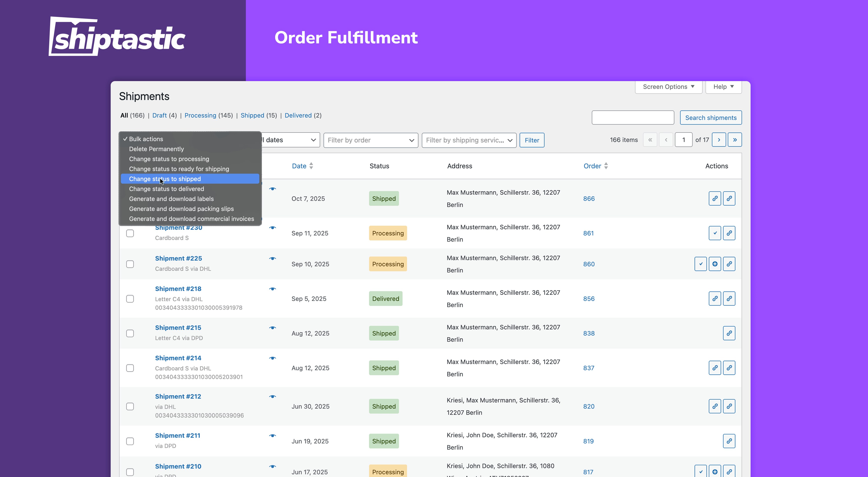Click the eye preview toggle on Shipment #225

click(272, 258)
